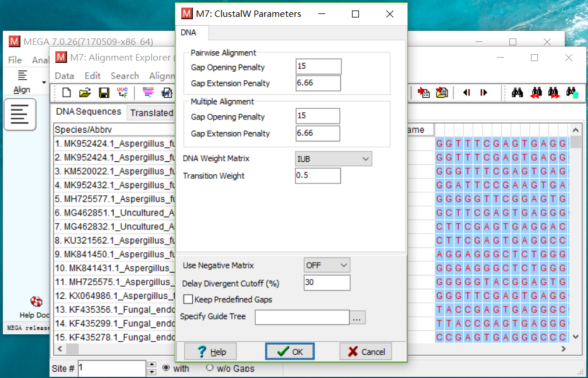This screenshot has height=378, width=588.
Task: Switch to Translated sequences tab
Action: click(151, 113)
